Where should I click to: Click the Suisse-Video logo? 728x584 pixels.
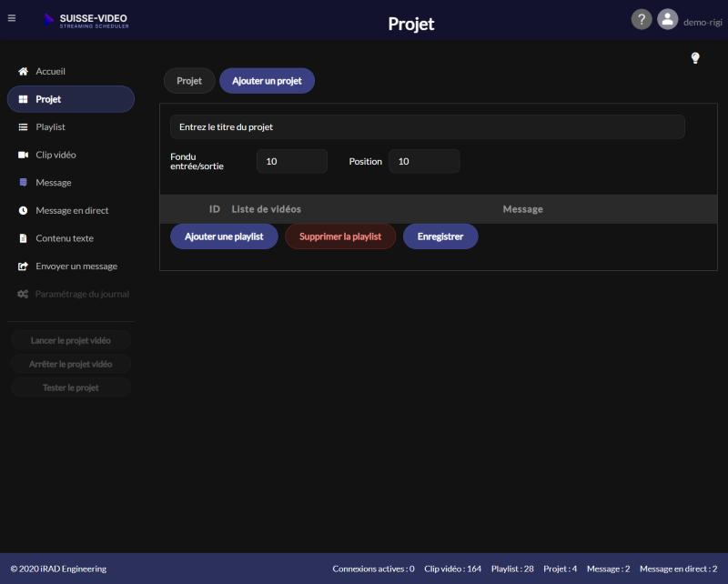pos(86,20)
